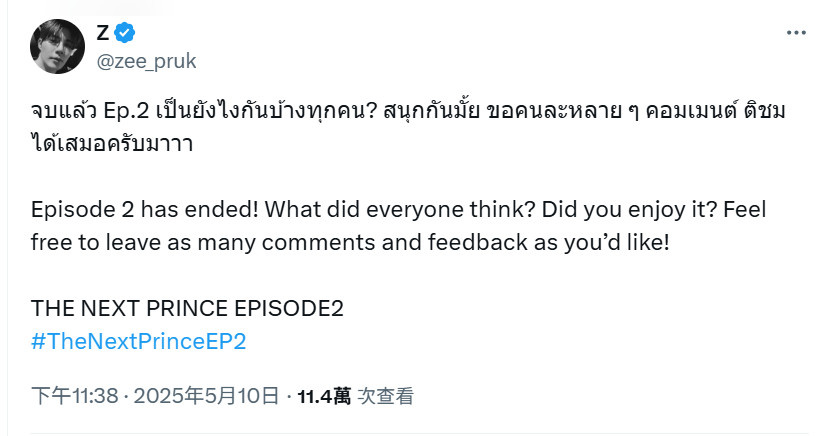Click the sentence 'Episode 2 has ended!'
827x436 pixels.
tap(145, 210)
